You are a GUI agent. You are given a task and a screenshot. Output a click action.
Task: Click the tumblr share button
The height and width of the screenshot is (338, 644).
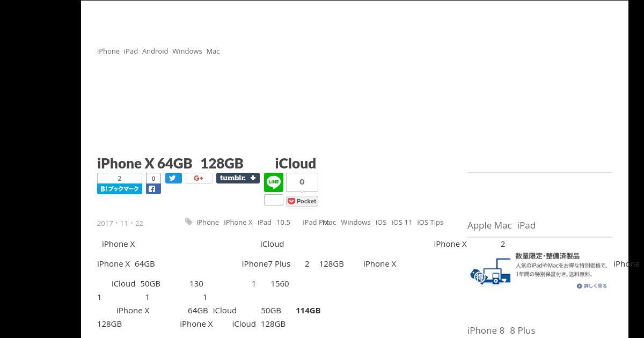[238, 178]
